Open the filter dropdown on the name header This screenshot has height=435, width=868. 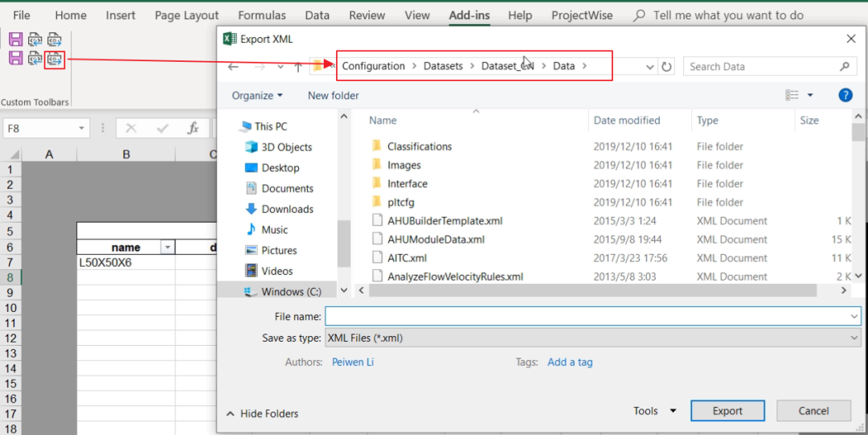[x=166, y=248]
